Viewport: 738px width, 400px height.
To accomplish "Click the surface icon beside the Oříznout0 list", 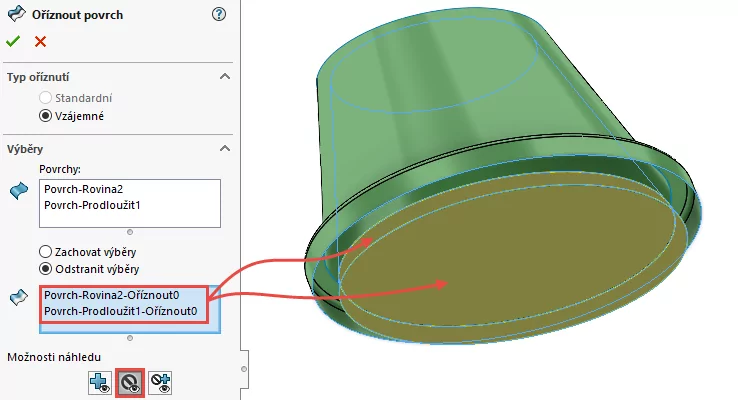I will (x=19, y=297).
